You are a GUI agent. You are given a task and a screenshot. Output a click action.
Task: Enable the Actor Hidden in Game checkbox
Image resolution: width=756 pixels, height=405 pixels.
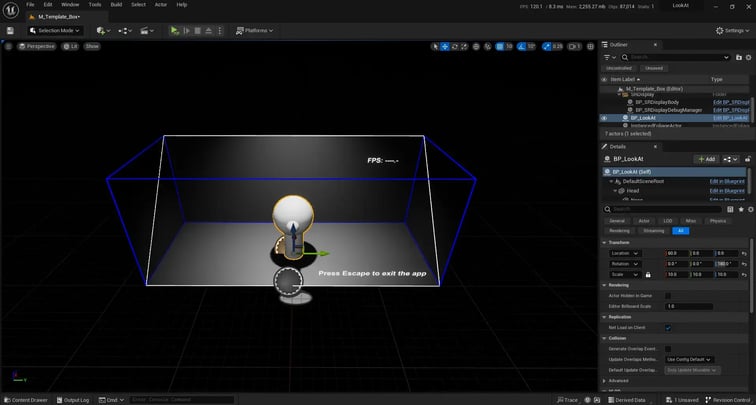pyautogui.click(x=668, y=294)
